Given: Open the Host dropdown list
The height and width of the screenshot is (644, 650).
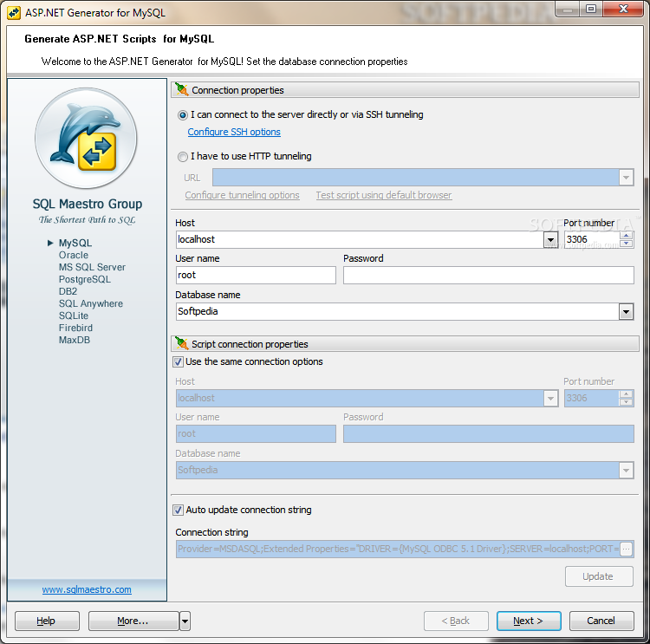Looking at the screenshot, I should 550,240.
